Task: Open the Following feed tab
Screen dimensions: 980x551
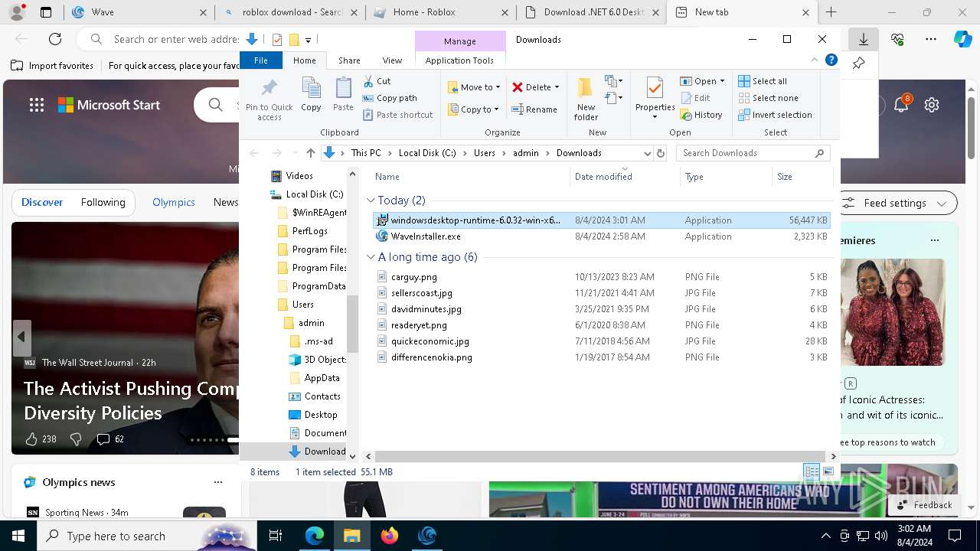Action: 103,202
